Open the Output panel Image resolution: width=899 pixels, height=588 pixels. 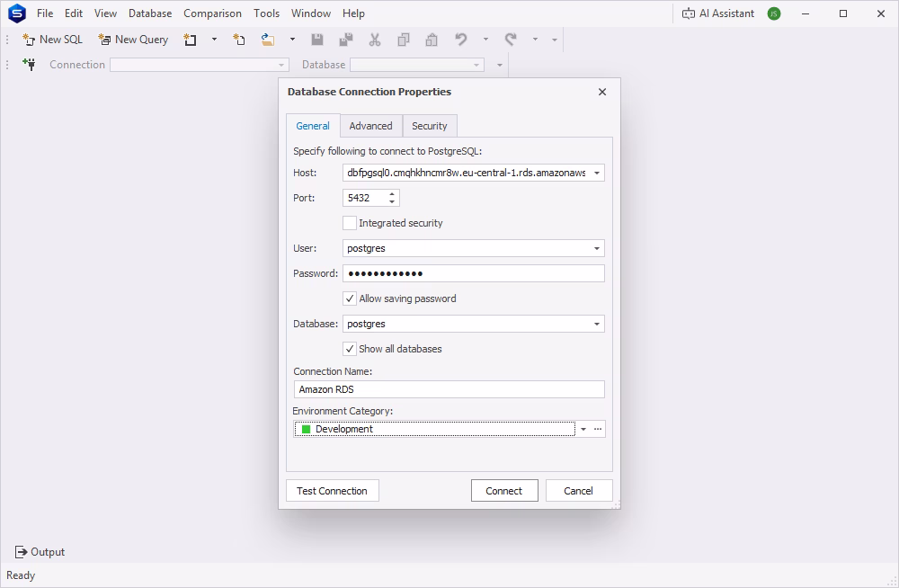(40, 552)
